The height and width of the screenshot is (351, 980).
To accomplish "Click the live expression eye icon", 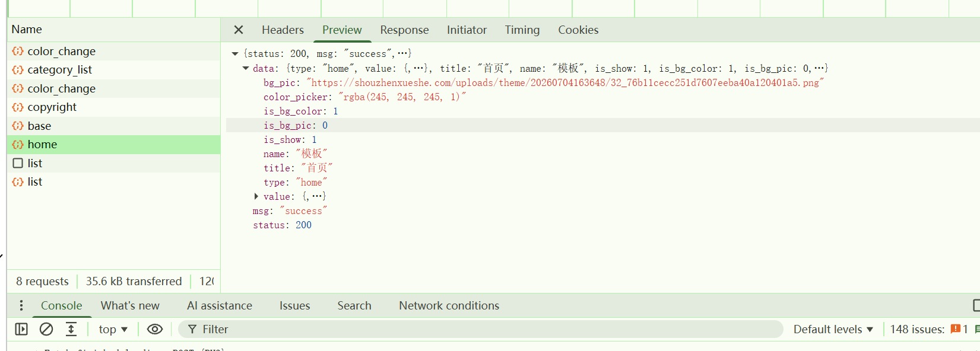I will 155,329.
